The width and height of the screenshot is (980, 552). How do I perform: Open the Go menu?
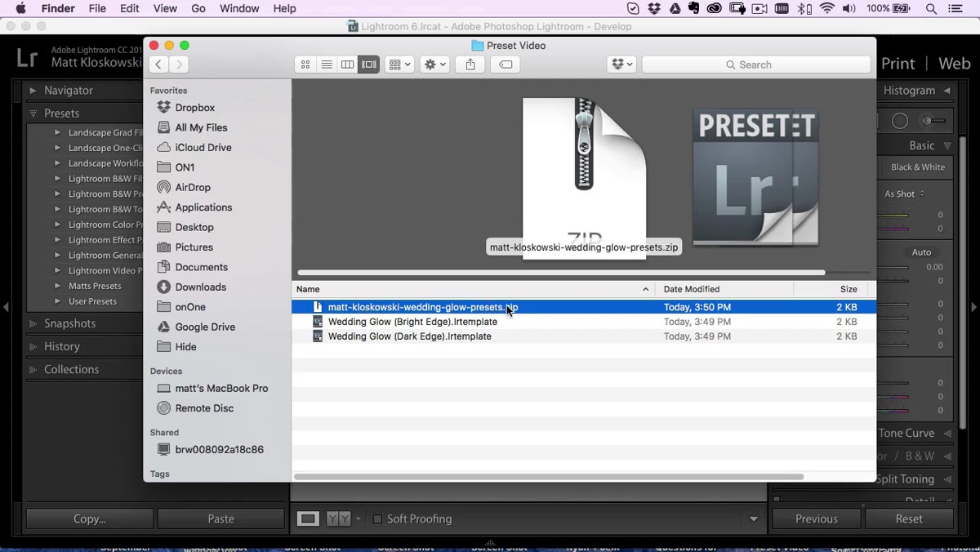point(198,8)
